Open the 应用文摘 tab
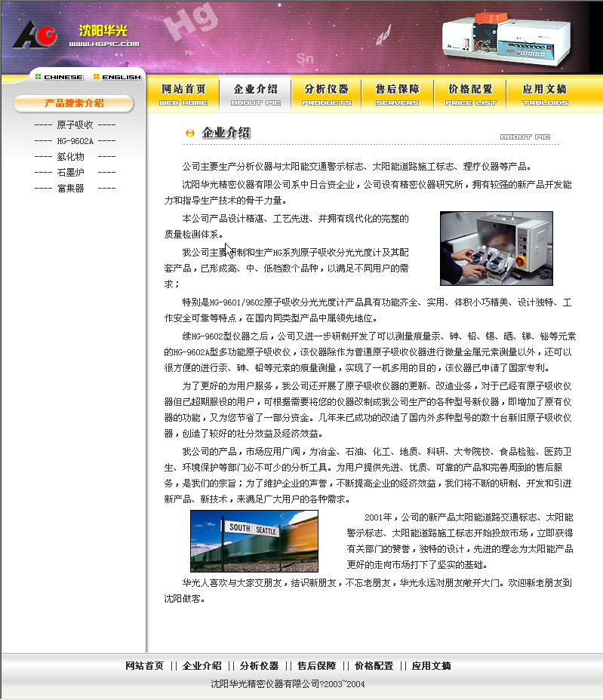The width and height of the screenshot is (603, 700). pyautogui.click(x=545, y=94)
